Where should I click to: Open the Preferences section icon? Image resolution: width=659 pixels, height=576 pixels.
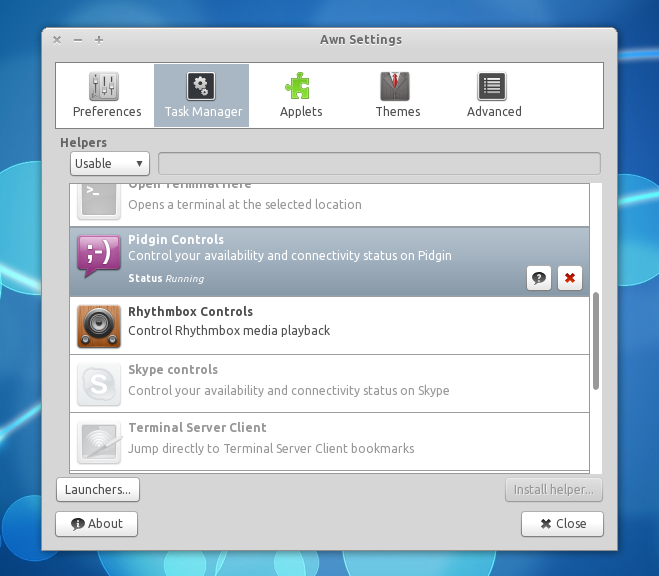coord(103,86)
